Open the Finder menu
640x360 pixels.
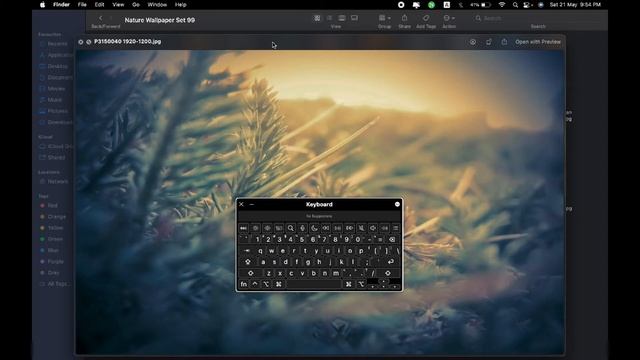coord(61,5)
